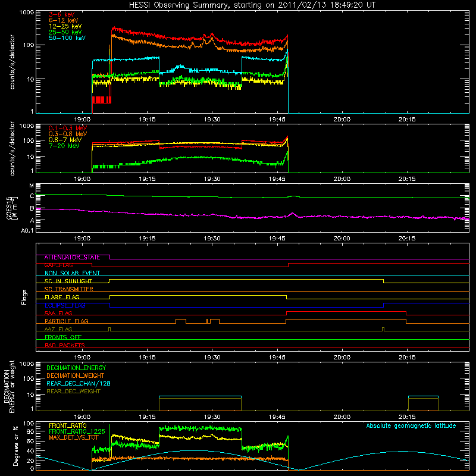
Task: Select the Degrees or % axis label
Action: (x=15, y=446)
